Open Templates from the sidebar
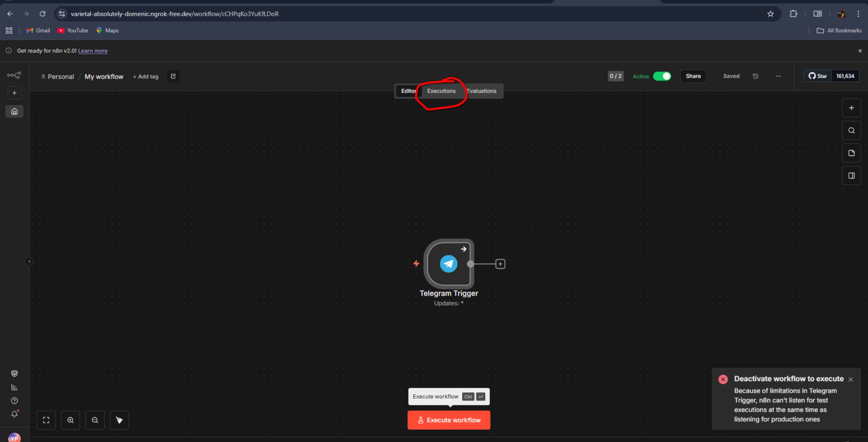The width and height of the screenshot is (868, 442). pos(14,373)
